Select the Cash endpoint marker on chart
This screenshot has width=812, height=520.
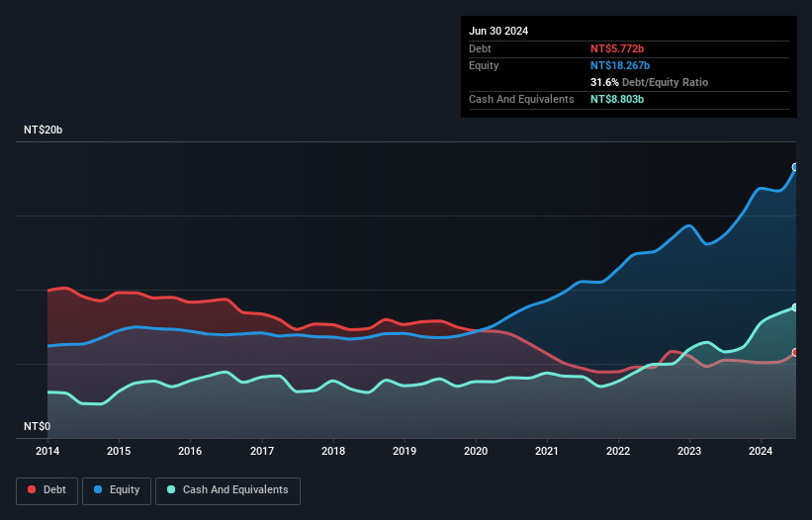pyautogui.click(x=795, y=307)
